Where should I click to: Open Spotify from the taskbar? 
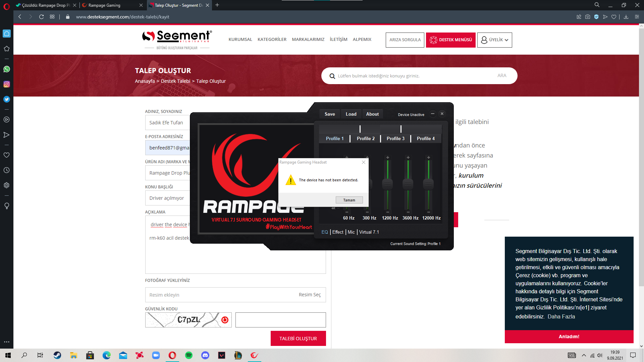pos(189,355)
